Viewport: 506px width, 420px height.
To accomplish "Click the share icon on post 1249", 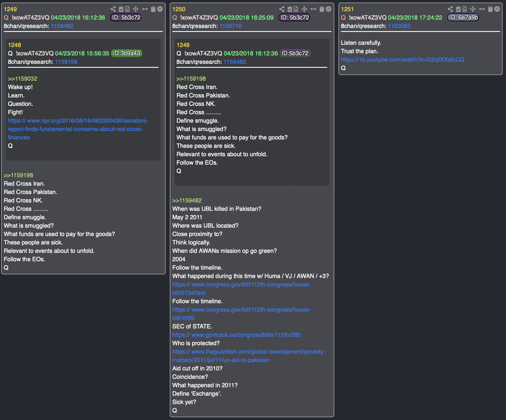I will [113, 9].
